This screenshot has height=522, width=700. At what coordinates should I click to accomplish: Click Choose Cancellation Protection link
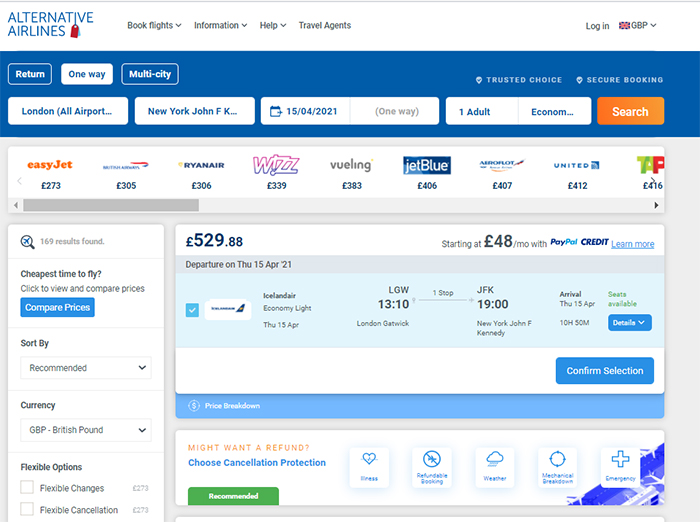click(x=257, y=463)
